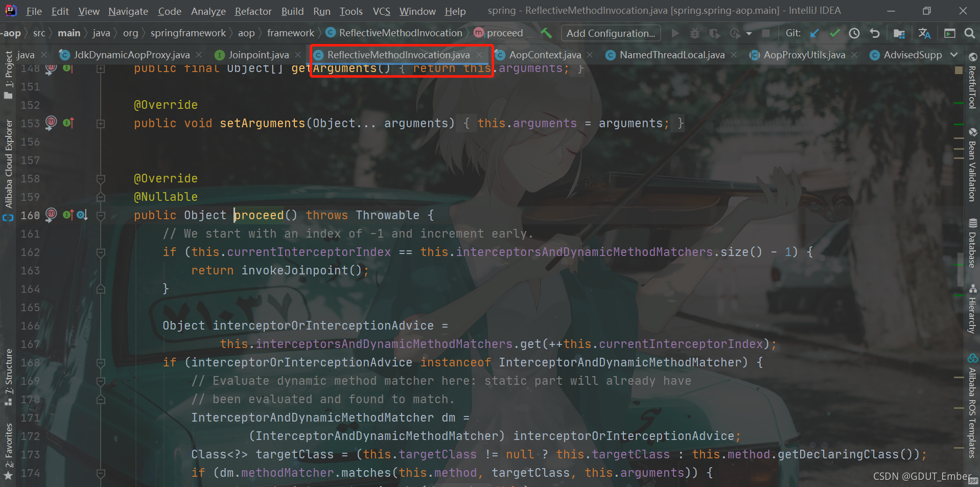Image resolution: width=980 pixels, height=487 pixels.
Task: Click framework in breadcrumb path
Action: click(291, 33)
